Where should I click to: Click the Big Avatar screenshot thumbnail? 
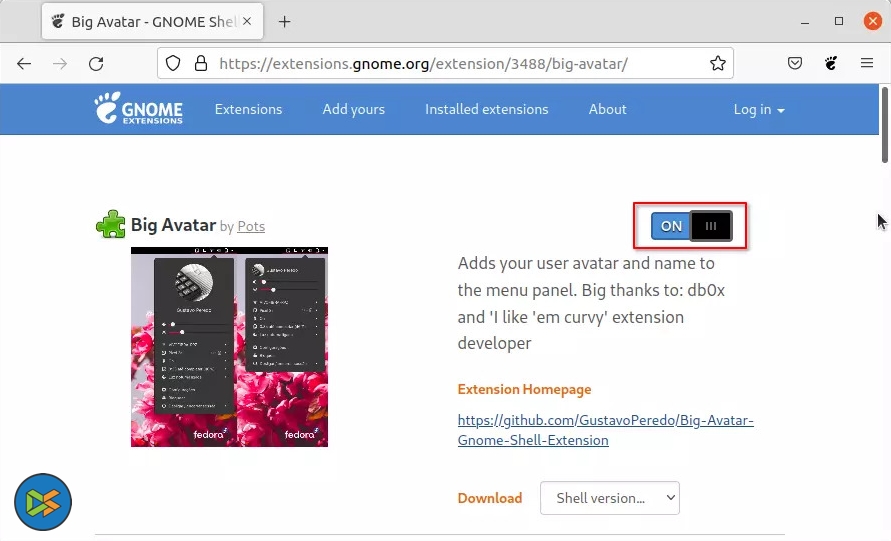click(230, 347)
